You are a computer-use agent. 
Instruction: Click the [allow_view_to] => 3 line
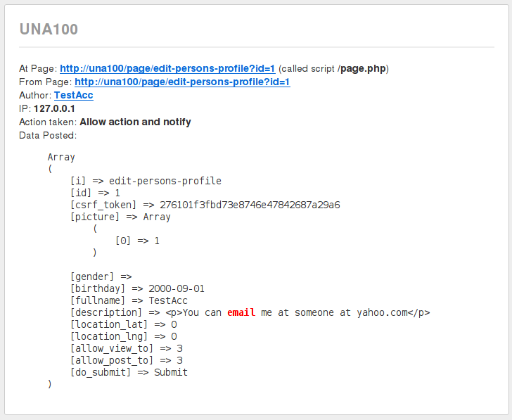[x=127, y=348]
